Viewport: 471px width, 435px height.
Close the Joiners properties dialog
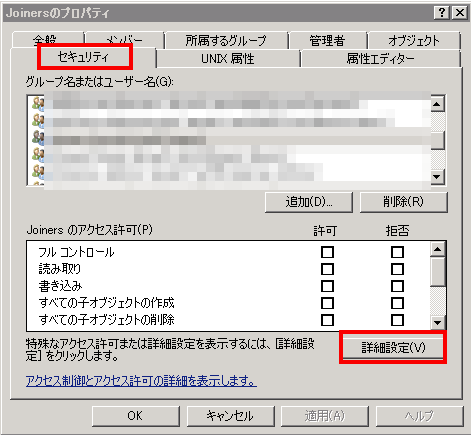(460, 13)
